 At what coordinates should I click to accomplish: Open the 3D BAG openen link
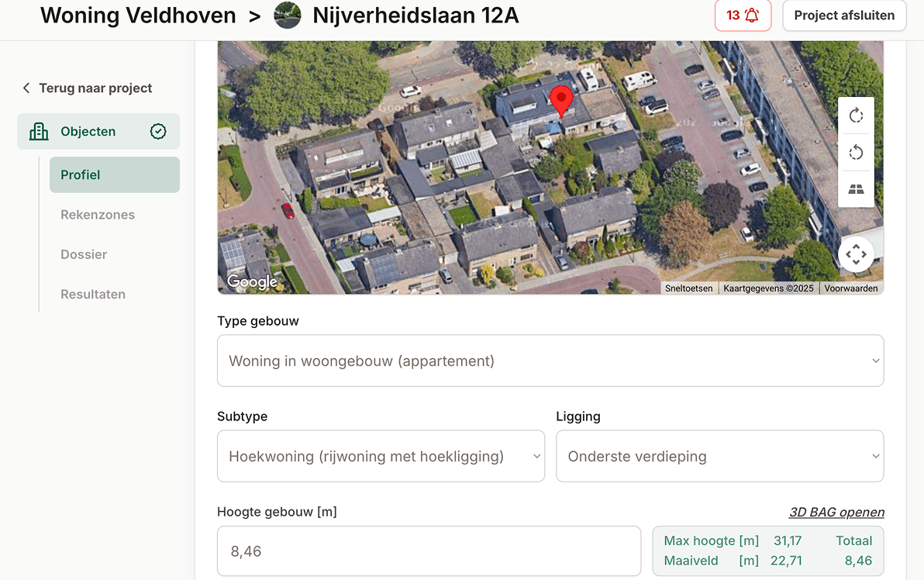(836, 512)
